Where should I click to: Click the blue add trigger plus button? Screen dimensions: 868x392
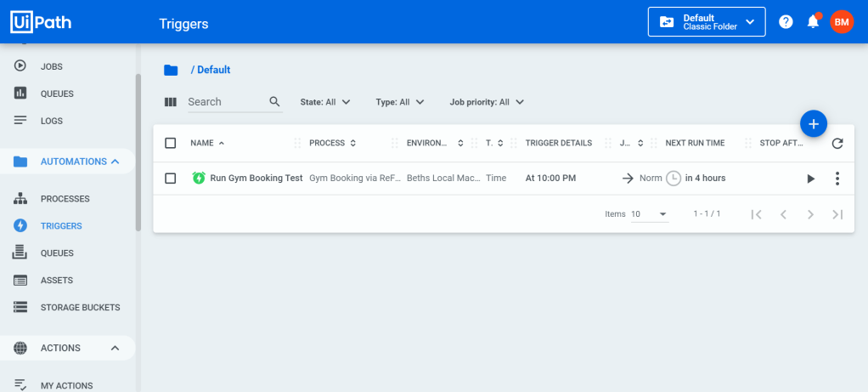pyautogui.click(x=813, y=124)
